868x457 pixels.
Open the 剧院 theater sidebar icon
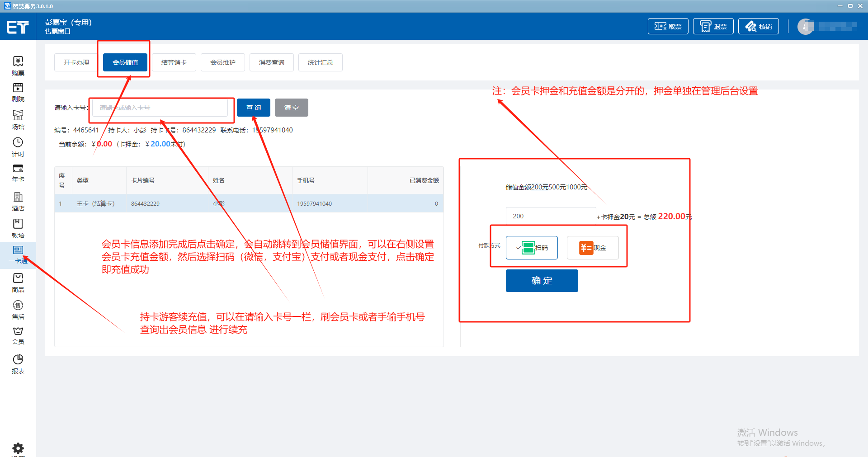click(x=18, y=92)
